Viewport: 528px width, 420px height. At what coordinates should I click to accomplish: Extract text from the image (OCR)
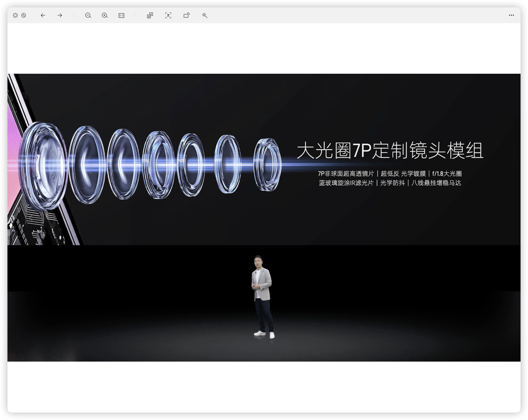coord(168,15)
